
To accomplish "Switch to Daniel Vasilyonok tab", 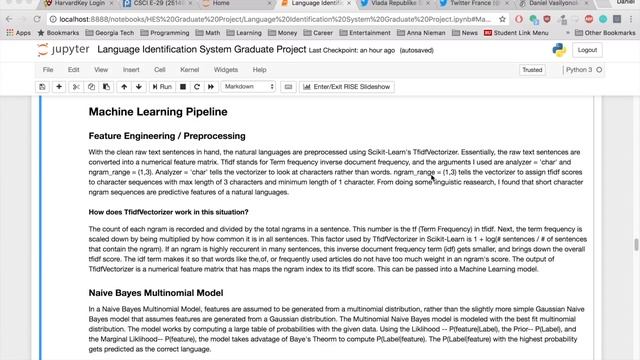I will (x=553, y=3).
